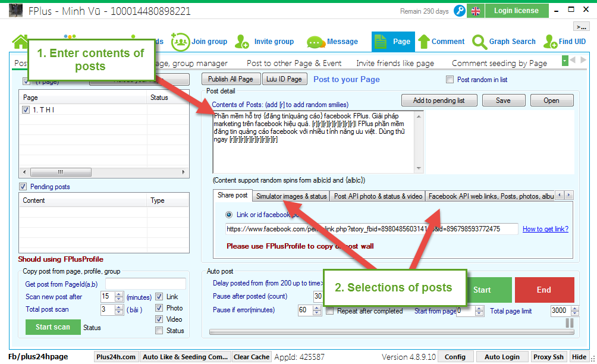Focus the Contents of Posts text area
The image size is (597, 364).
pos(314,142)
